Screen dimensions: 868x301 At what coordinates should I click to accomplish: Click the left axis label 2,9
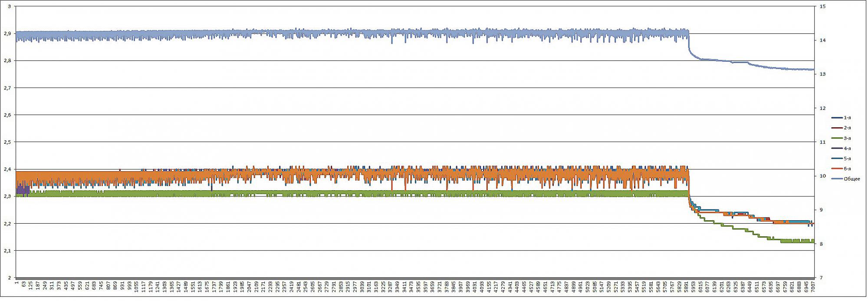click(7, 33)
